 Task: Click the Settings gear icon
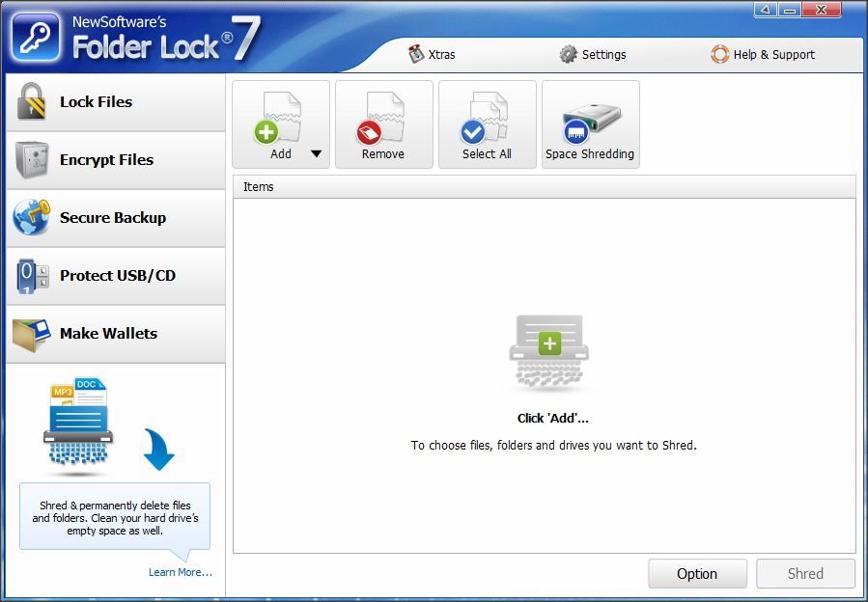[568, 55]
